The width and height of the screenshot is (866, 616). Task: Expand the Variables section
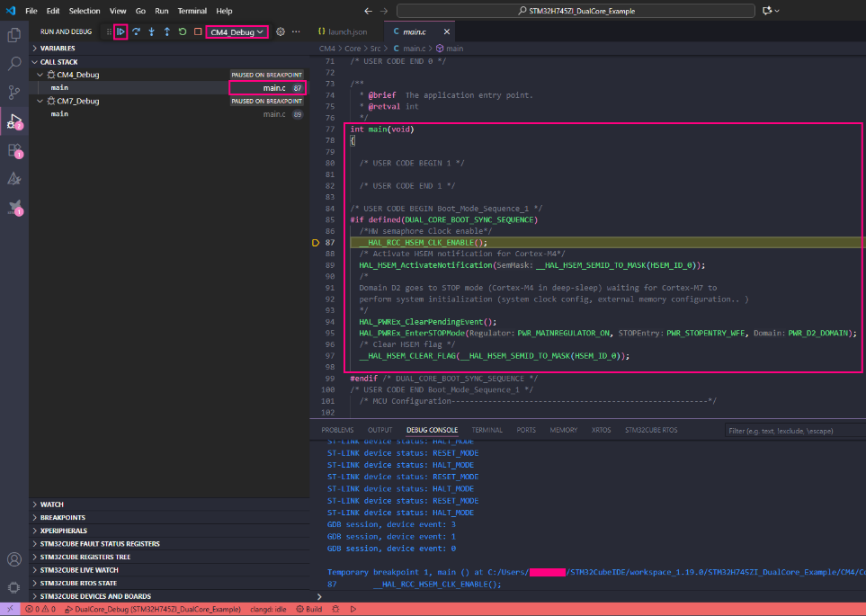[57, 49]
